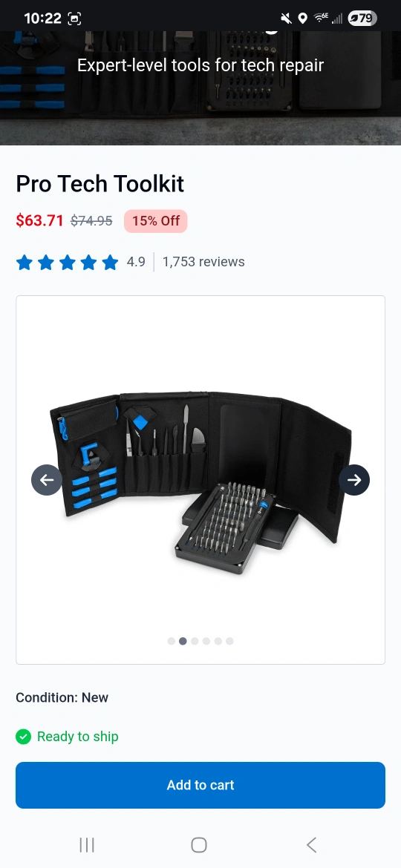Jump to the fifth carousel dot
Image resolution: width=401 pixels, height=868 pixels.
[x=218, y=641]
